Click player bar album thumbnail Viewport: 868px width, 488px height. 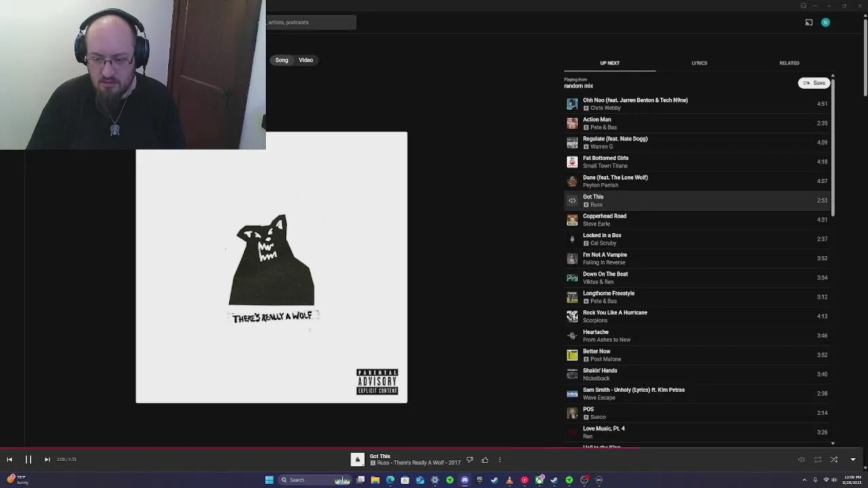coord(357,460)
